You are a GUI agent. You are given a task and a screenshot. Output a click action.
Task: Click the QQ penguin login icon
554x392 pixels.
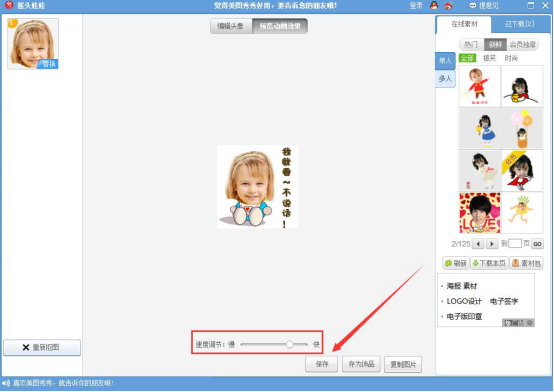[x=434, y=5]
